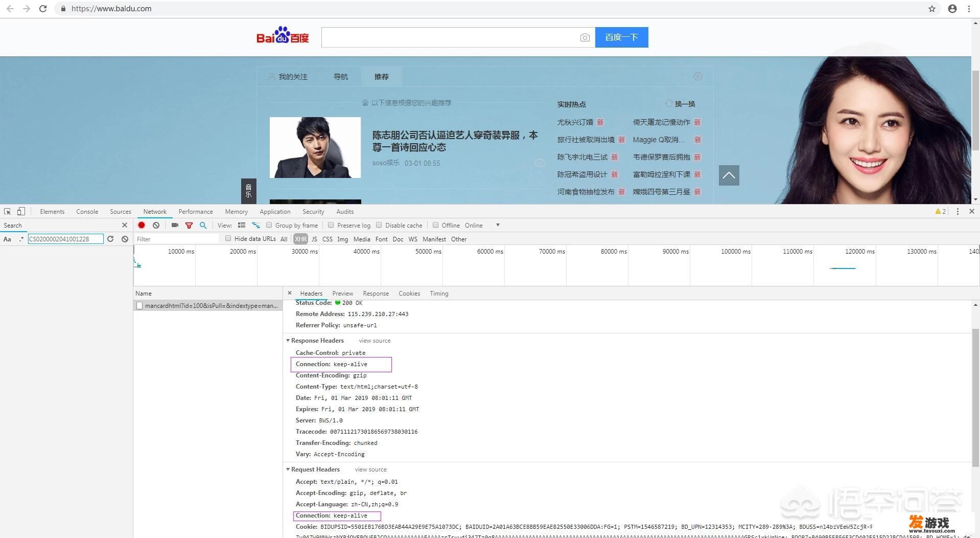The image size is (980, 538).
Task: Click the network Filter input field
Action: point(177,239)
